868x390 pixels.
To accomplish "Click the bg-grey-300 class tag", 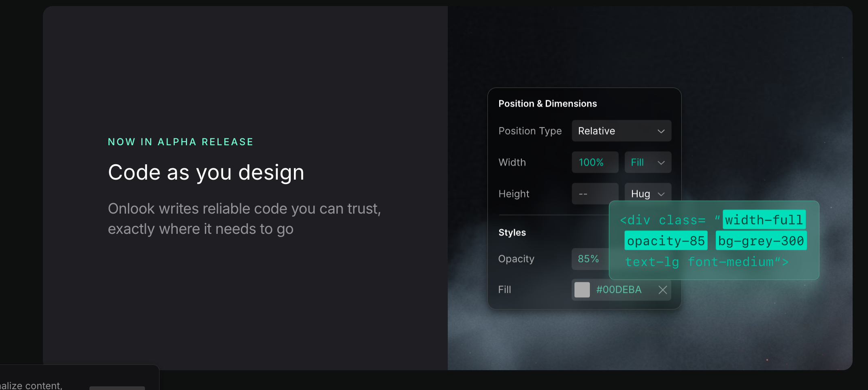I will click(x=761, y=241).
